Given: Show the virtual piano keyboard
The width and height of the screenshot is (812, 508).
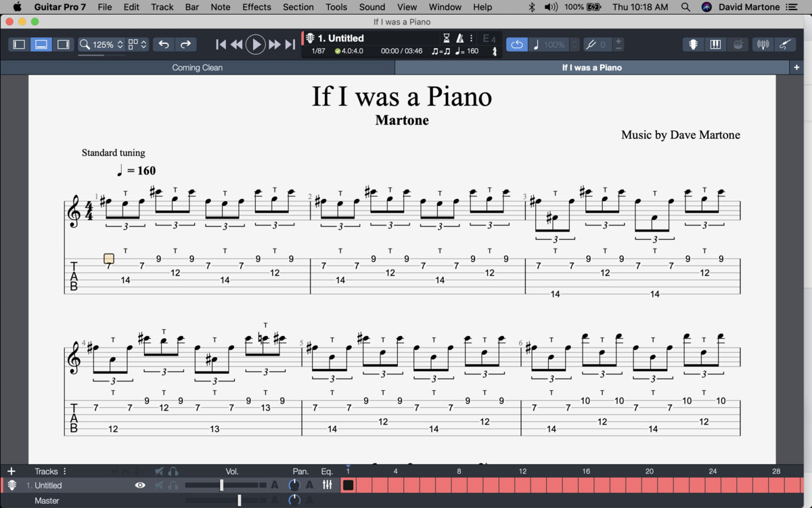Looking at the screenshot, I should click(715, 45).
